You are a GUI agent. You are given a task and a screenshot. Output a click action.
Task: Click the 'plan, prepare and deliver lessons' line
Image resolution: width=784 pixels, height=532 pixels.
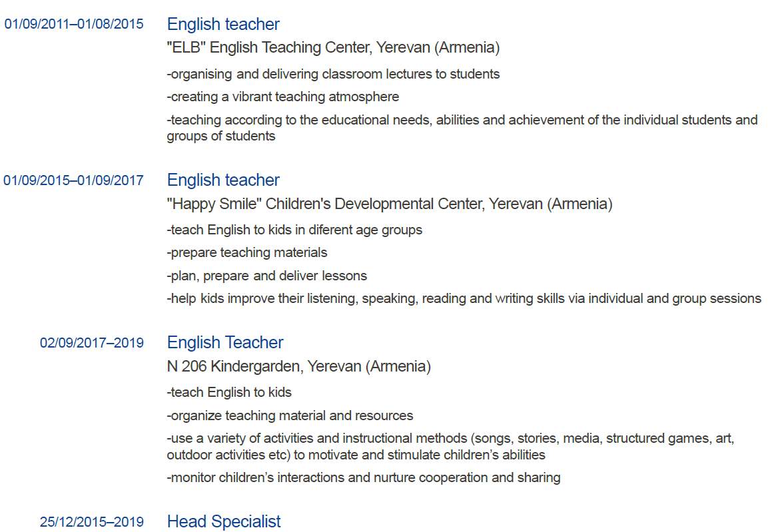[x=267, y=276]
